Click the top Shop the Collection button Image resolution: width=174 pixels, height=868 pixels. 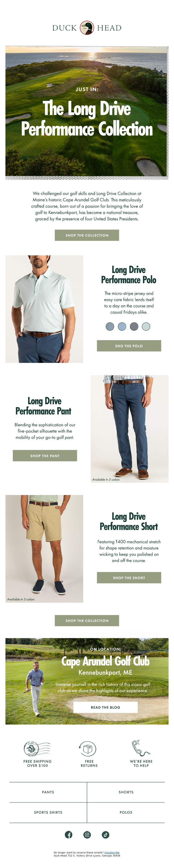[87, 235]
